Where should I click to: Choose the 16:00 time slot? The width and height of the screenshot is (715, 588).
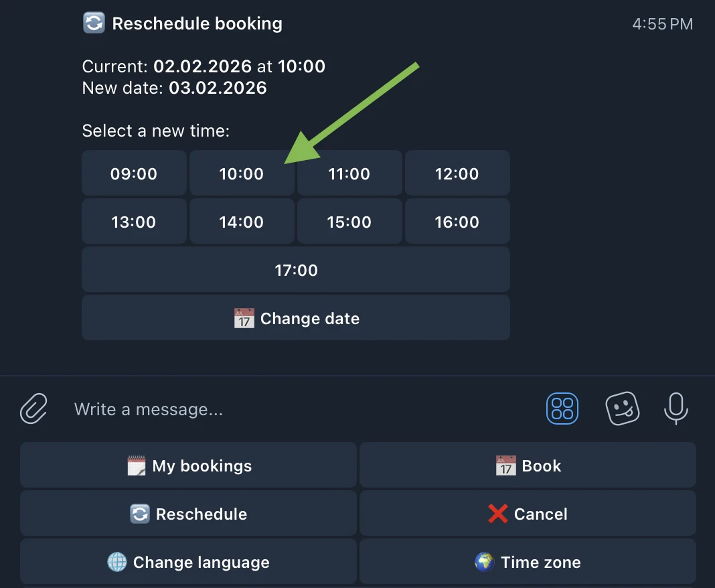click(x=457, y=222)
